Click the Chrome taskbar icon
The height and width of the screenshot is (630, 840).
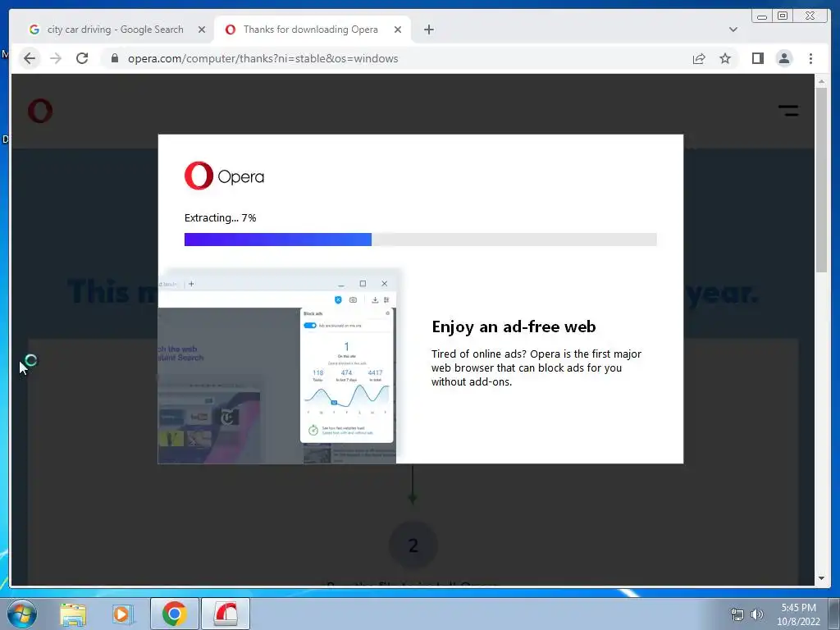pos(175,614)
